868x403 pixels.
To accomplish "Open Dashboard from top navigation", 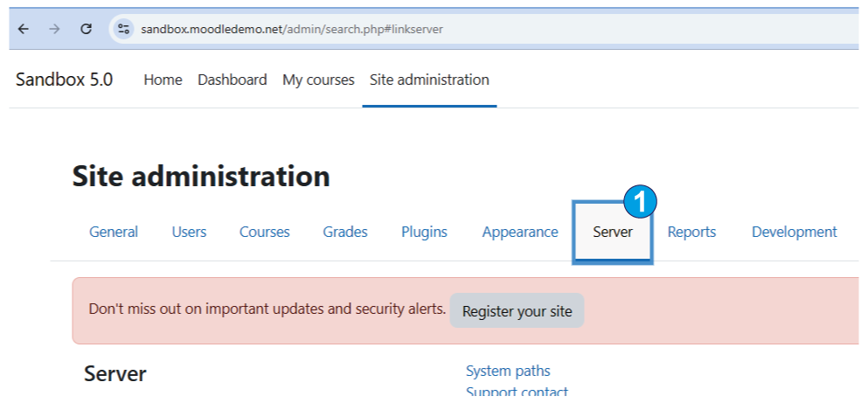I will [x=232, y=80].
